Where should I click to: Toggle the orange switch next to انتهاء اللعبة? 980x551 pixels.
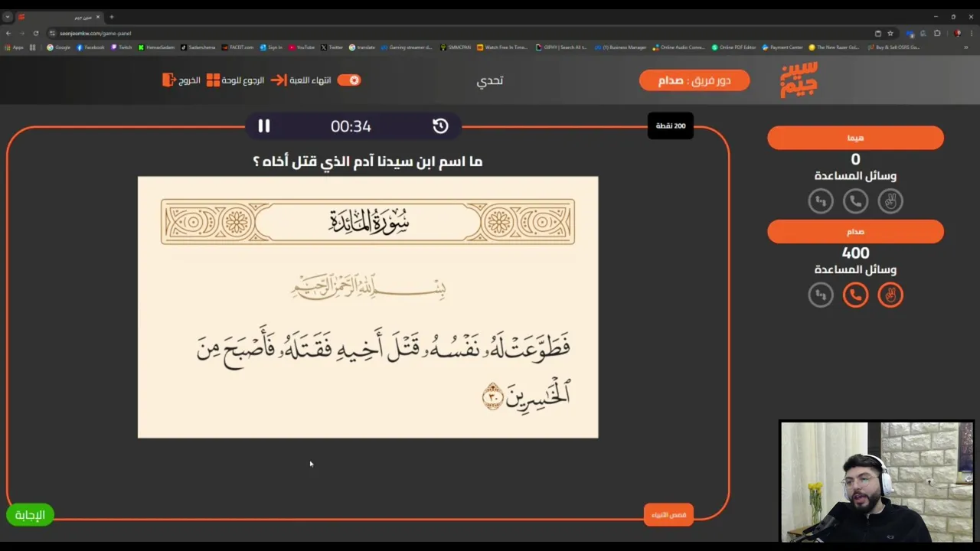[x=349, y=80]
